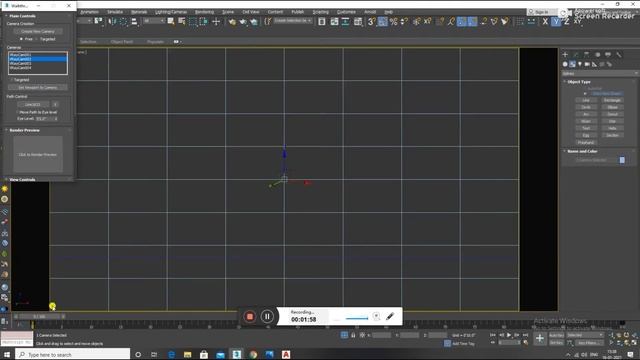Select the Helpers category icon

595,64
